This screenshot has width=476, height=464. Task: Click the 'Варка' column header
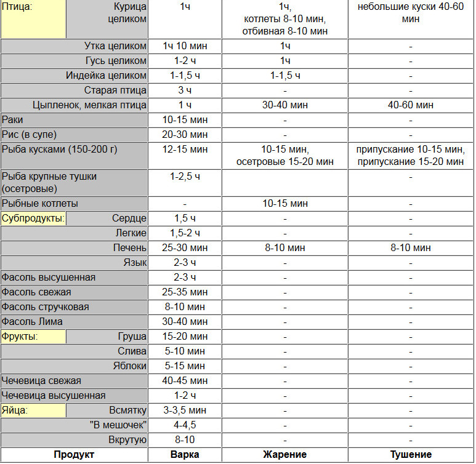[x=185, y=455]
